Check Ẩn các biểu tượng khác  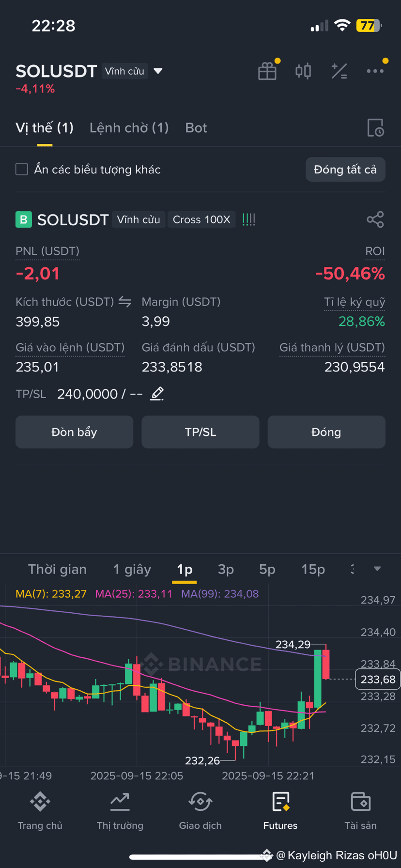(x=22, y=169)
